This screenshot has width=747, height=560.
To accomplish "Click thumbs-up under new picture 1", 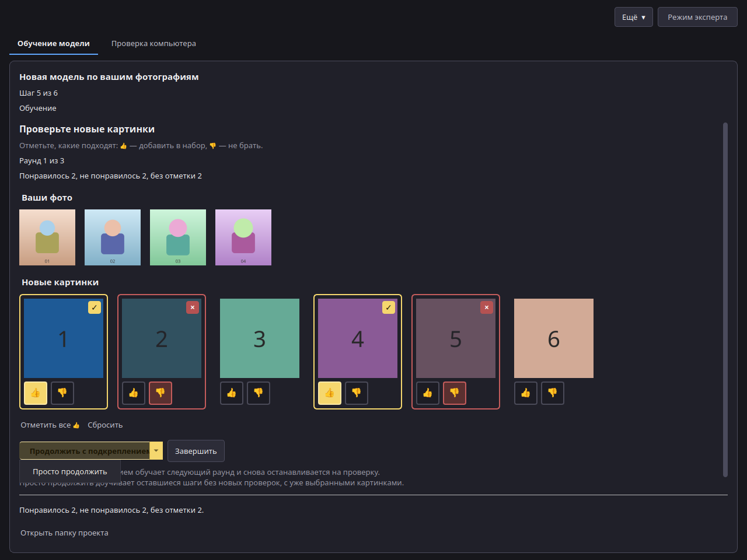I will pos(36,393).
